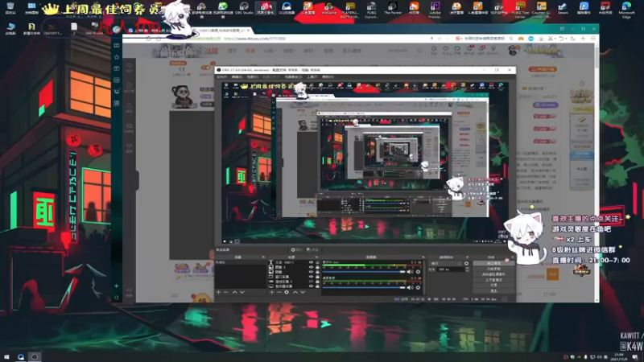
Task: Remove selected scene with minus icon
Action: pos(226,292)
